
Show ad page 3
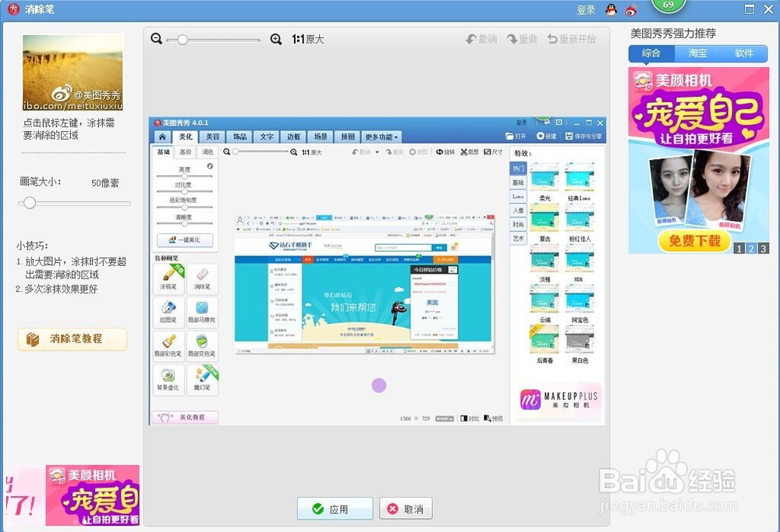coord(763,248)
